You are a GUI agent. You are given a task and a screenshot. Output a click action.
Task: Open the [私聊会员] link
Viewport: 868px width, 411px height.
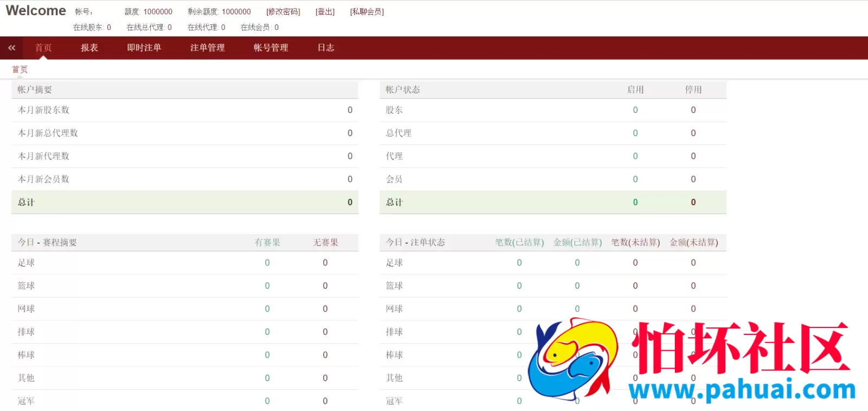click(x=367, y=11)
